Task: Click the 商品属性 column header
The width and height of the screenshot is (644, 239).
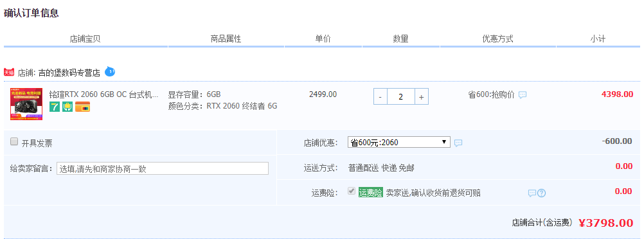Action: [x=226, y=39]
